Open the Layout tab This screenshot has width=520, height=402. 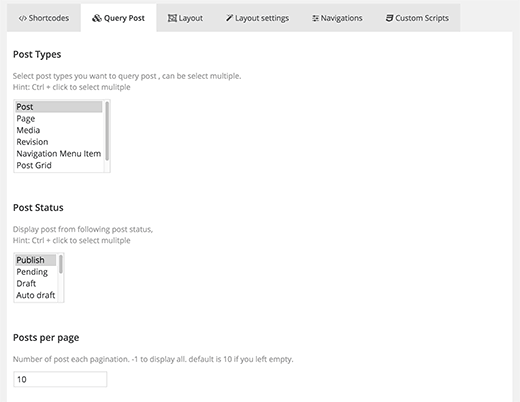coord(185,18)
